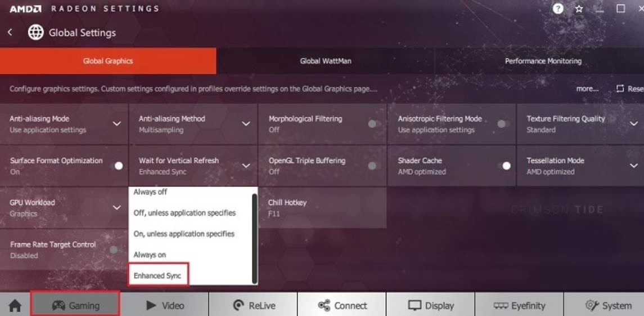Viewport: 644px width, 316px height.
Task: Click the Chill Hotkey F11 tile
Action: pos(322,207)
